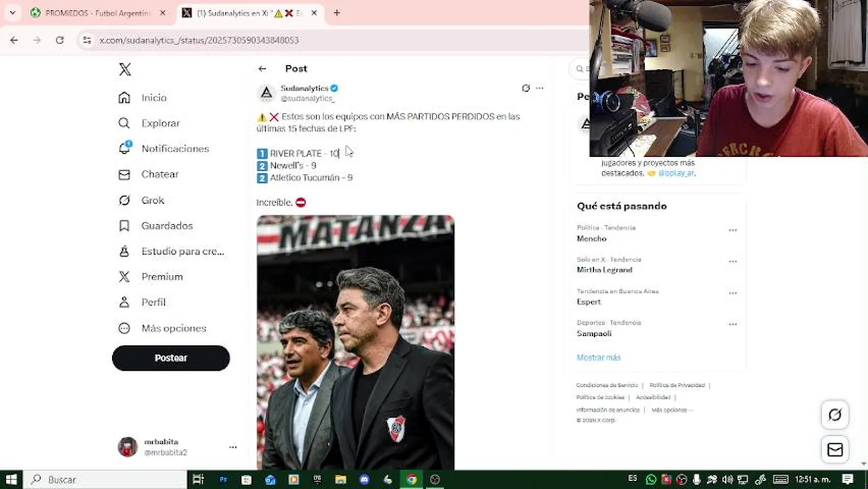Viewport: 868px width, 489px height.
Task: Launch Photoshop from taskbar
Action: [x=223, y=479]
